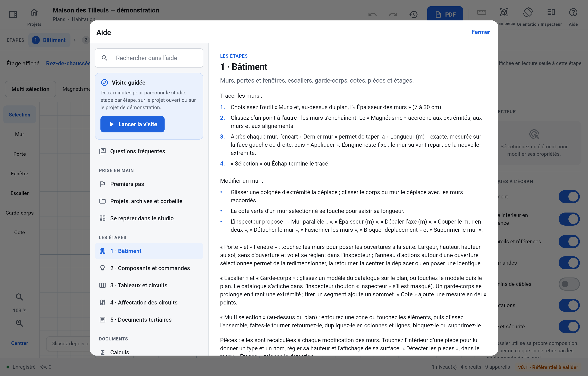Toggle the appareils et références switch
Viewport: 588px width, 376px height.
(x=569, y=241)
